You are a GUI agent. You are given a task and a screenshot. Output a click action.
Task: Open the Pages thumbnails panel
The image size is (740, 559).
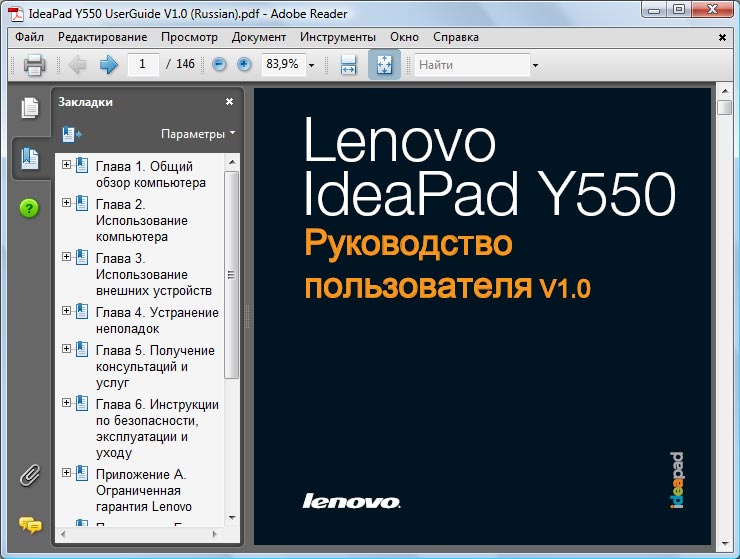click(x=30, y=108)
